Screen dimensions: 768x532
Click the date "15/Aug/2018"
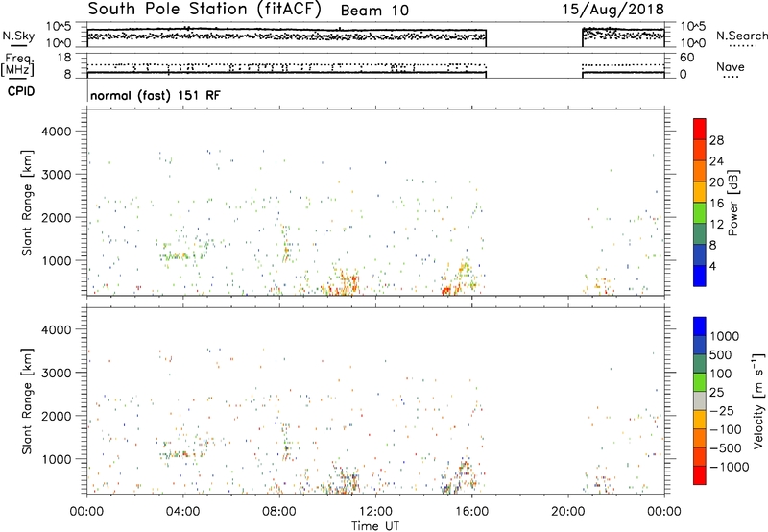pyautogui.click(x=612, y=10)
